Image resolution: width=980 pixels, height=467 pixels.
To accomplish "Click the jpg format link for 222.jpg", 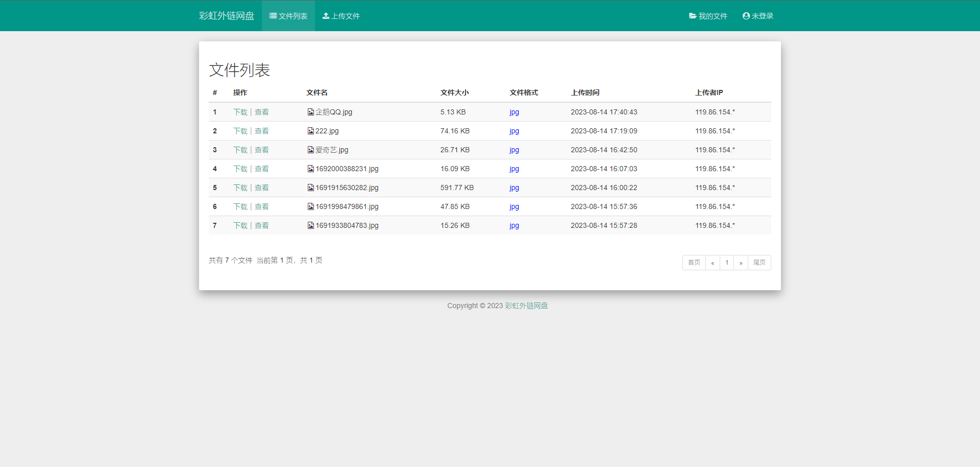I will 514,131.
